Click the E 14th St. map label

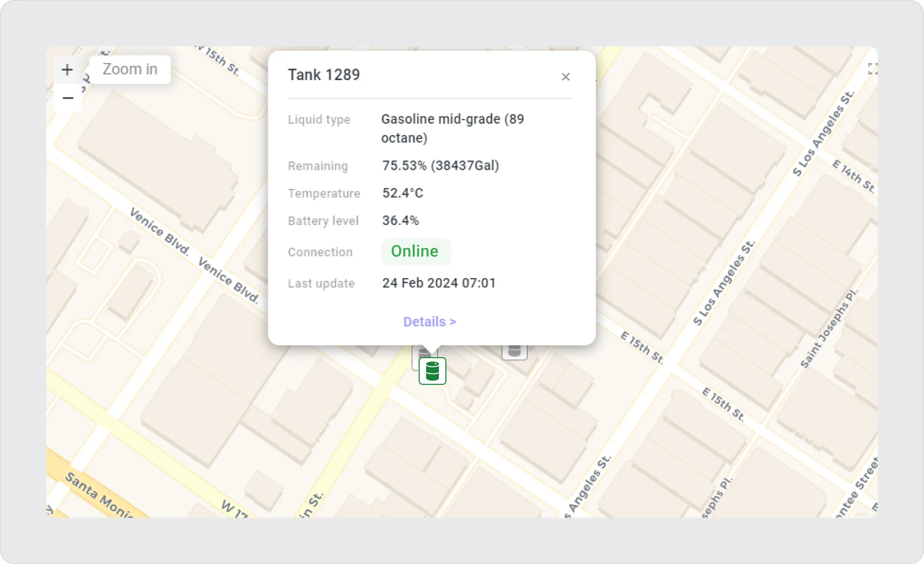click(854, 176)
